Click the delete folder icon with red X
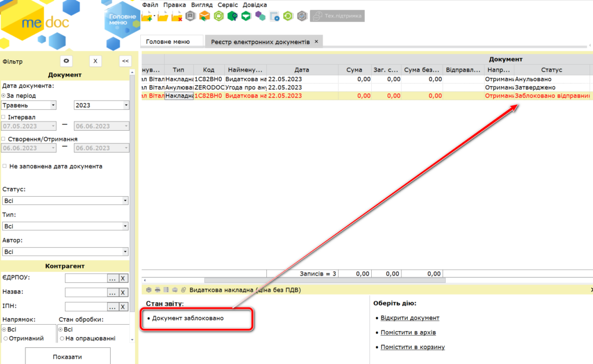Viewport: 593px width, 364px height. pos(177,16)
